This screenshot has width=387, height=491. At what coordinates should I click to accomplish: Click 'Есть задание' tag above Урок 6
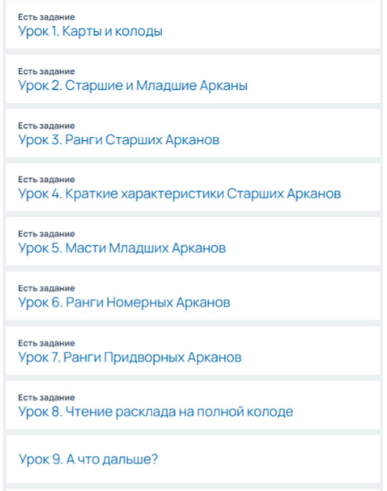pyautogui.click(x=46, y=288)
